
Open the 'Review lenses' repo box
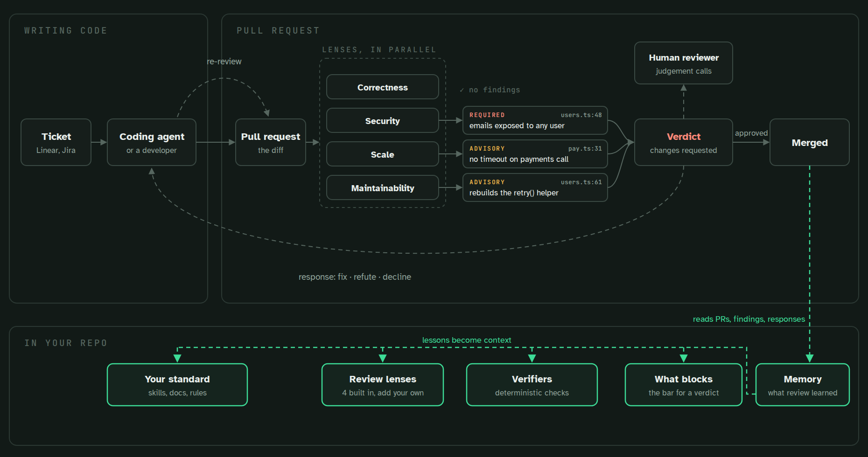point(383,385)
